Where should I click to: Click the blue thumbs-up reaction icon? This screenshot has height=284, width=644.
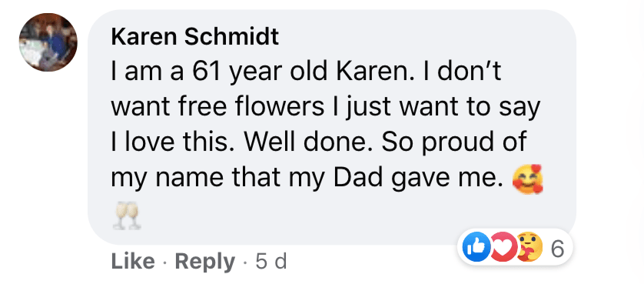tap(476, 247)
